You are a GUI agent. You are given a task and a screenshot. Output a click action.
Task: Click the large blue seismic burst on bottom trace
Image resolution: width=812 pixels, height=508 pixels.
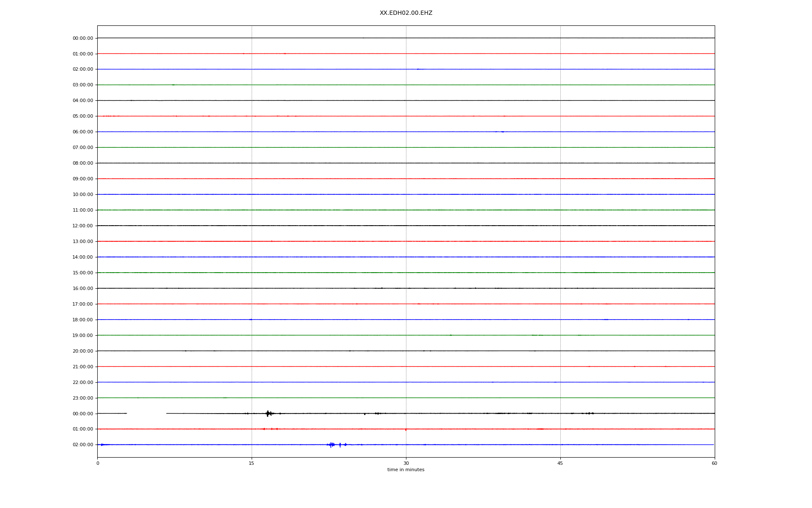[x=331, y=444]
